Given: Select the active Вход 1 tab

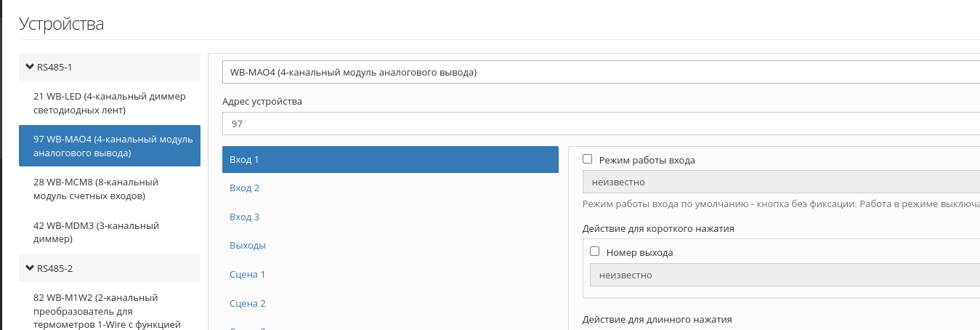Looking at the screenshot, I should (x=390, y=159).
